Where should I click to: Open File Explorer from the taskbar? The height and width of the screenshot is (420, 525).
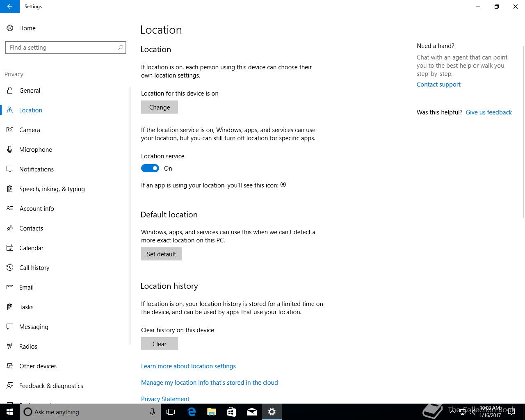(211, 412)
